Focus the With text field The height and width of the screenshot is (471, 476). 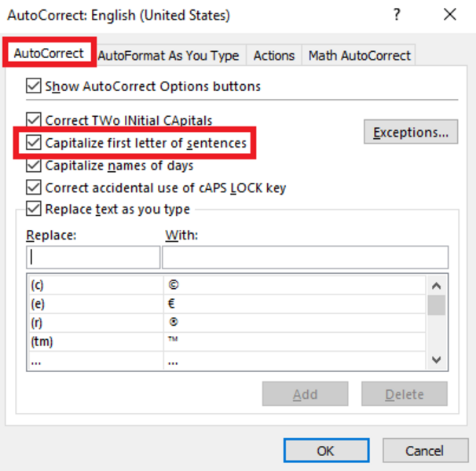(x=305, y=257)
